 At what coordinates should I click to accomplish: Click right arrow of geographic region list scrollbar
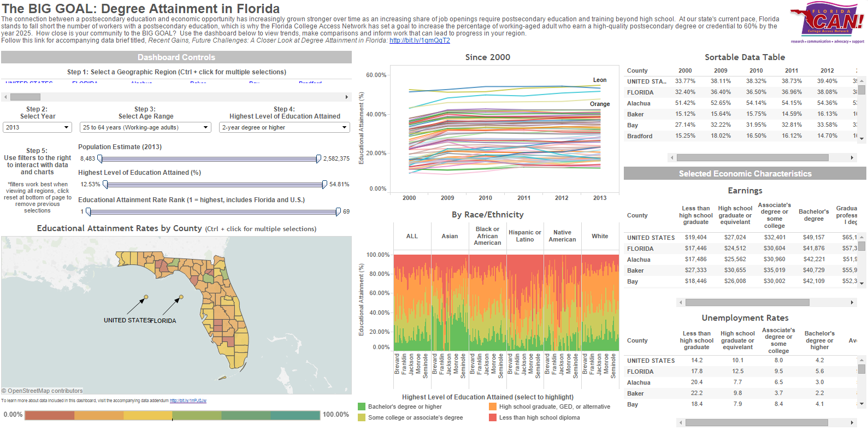pos(346,97)
